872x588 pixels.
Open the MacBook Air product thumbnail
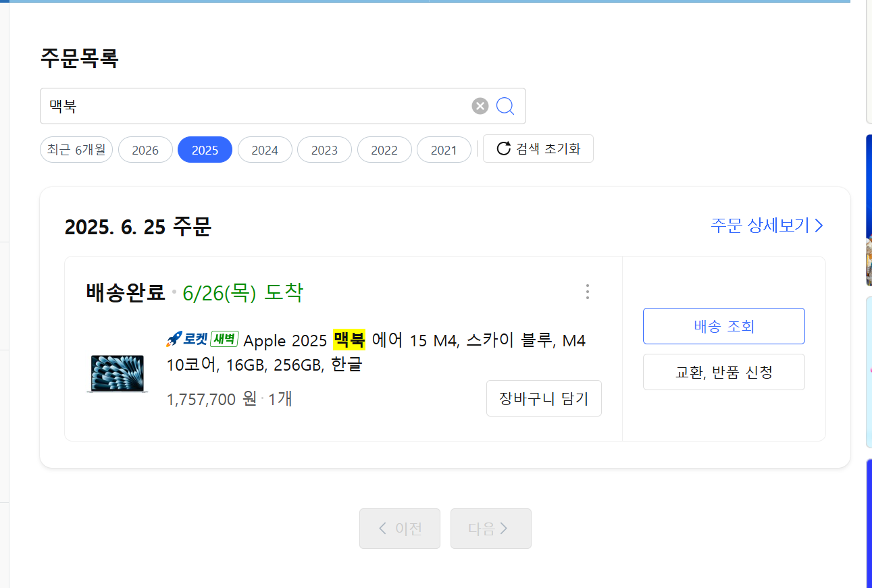pyautogui.click(x=117, y=373)
